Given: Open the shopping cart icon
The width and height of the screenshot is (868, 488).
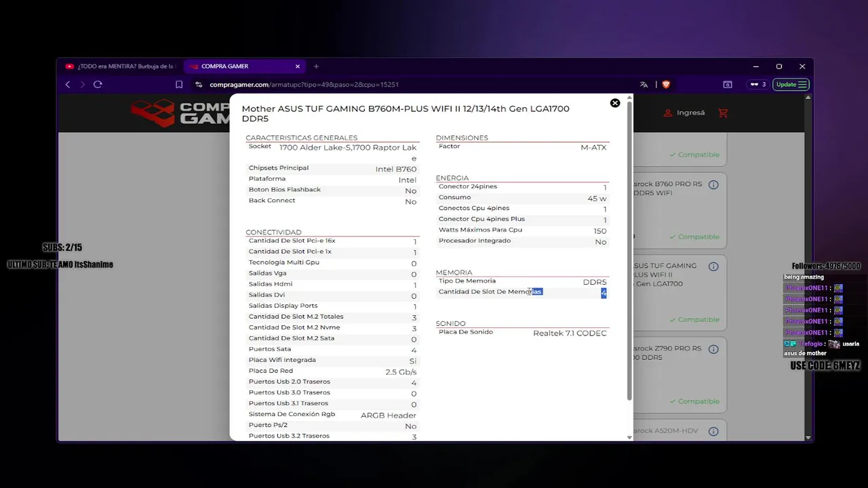Looking at the screenshot, I should [x=723, y=113].
